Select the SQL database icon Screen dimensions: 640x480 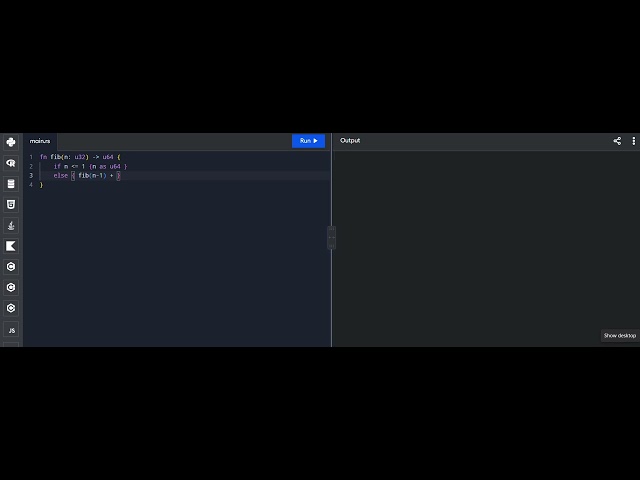click(11, 184)
